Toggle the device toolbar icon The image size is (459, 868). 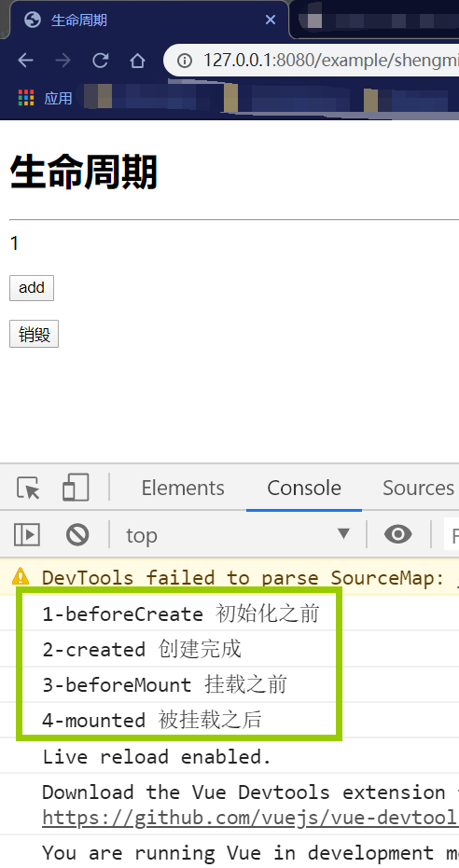pyautogui.click(x=76, y=488)
